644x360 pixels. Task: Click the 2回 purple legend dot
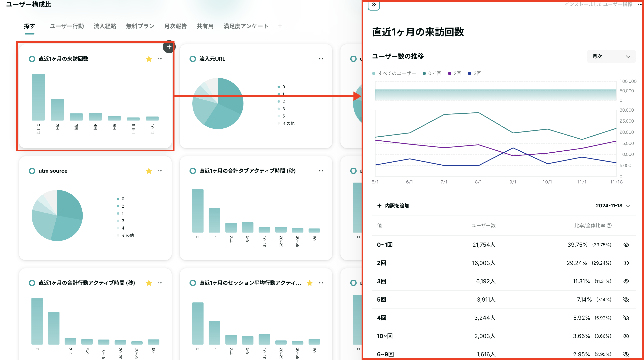(x=449, y=73)
